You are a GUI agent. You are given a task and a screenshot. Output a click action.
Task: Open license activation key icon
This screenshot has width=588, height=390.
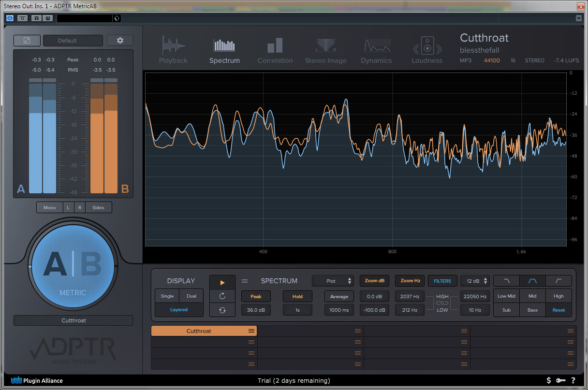[x=561, y=381]
